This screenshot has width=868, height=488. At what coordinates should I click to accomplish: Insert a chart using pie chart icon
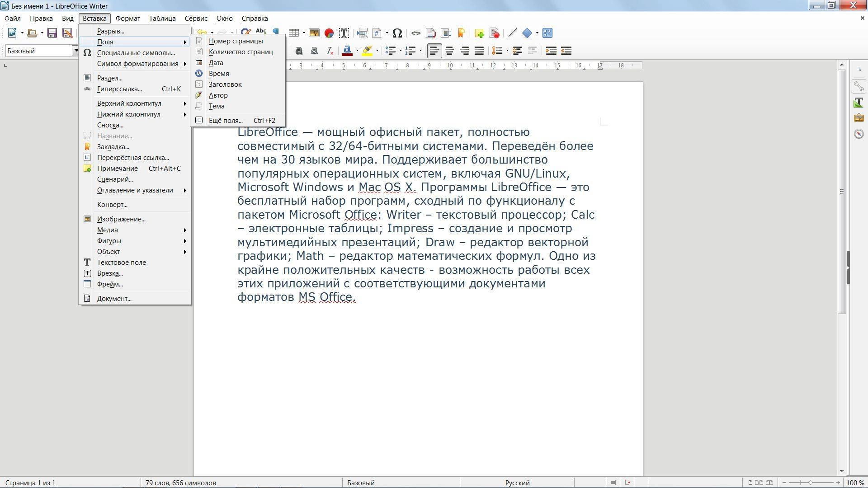point(329,33)
